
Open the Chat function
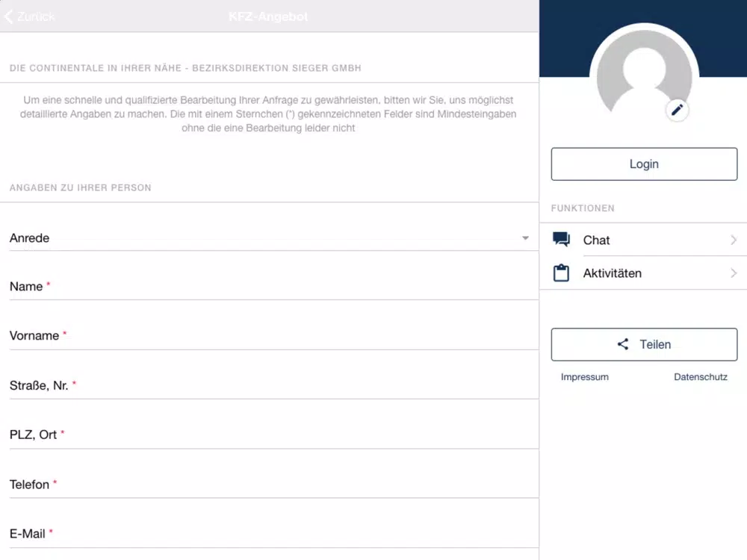(x=643, y=240)
